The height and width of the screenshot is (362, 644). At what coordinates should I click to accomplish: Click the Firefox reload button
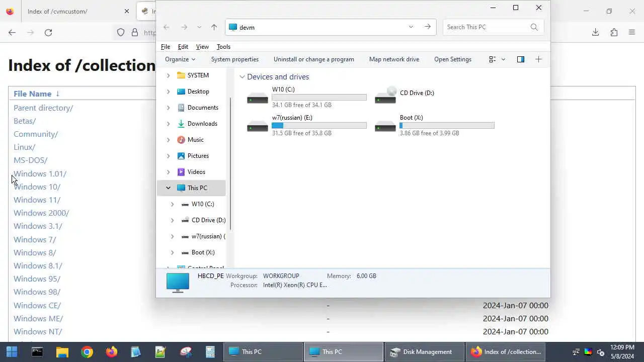click(x=48, y=33)
